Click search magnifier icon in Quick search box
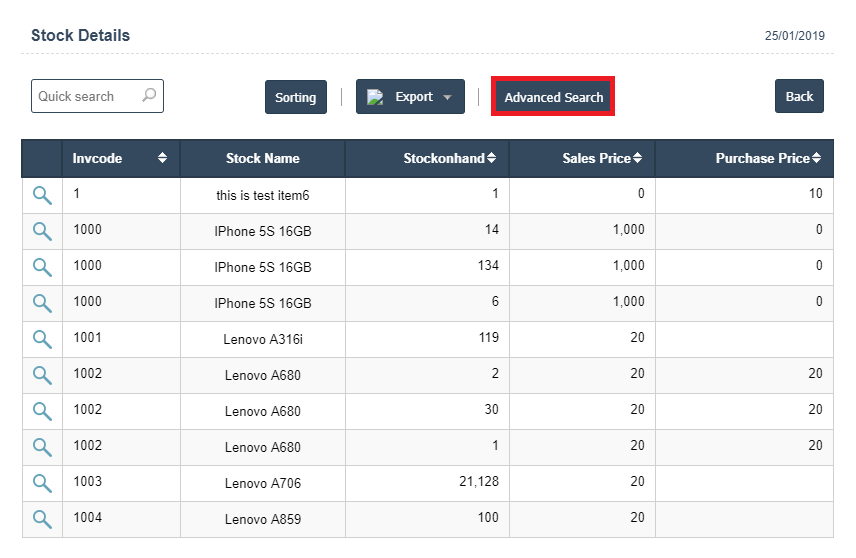 pos(149,96)
